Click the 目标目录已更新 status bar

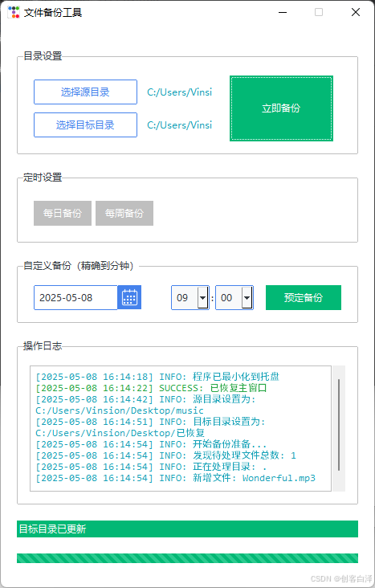coord(188,529)
